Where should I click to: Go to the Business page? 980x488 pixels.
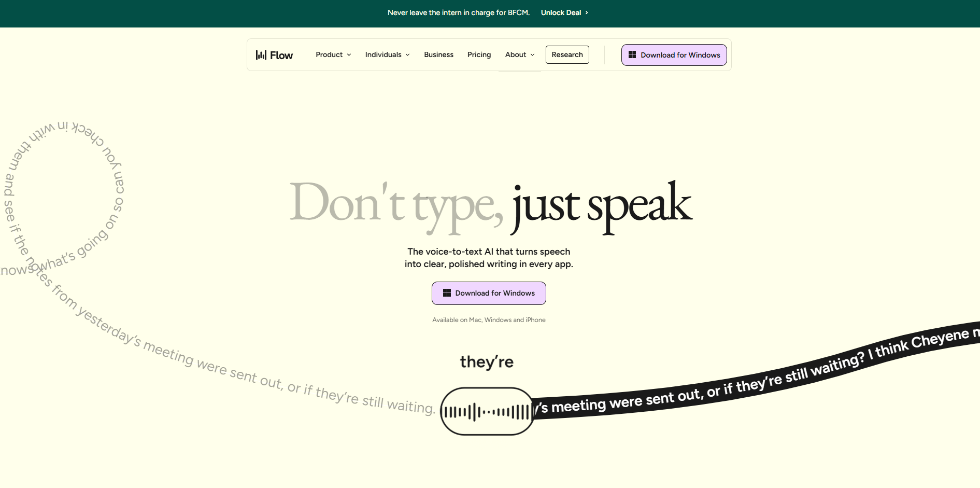point(438,54)
